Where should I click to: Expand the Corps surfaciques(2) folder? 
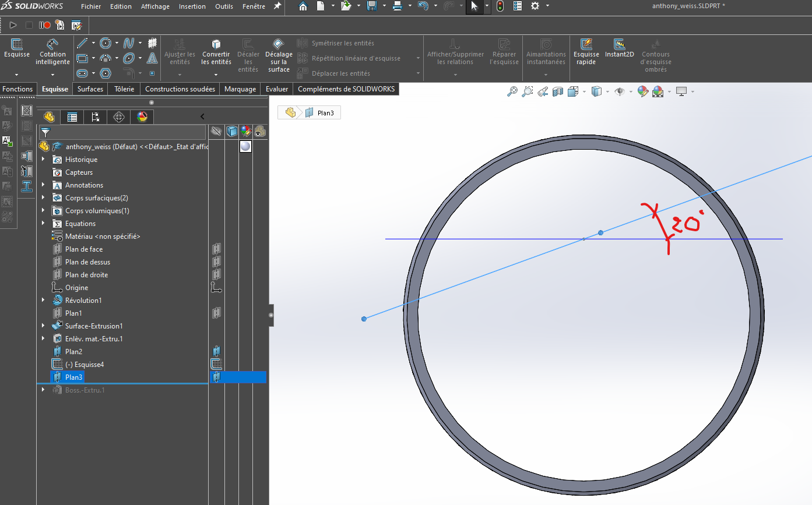[43, 198]
